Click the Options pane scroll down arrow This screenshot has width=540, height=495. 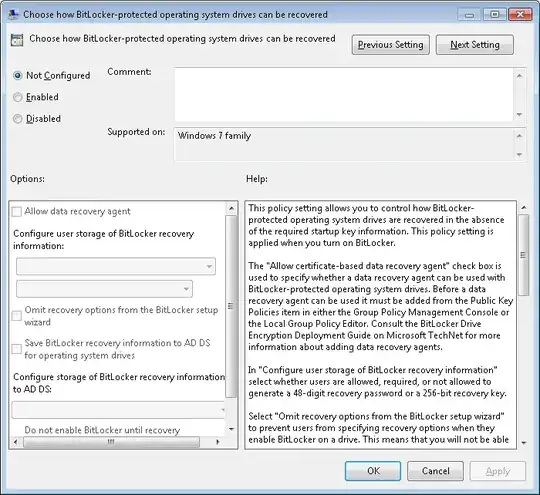tap(231, 429)
